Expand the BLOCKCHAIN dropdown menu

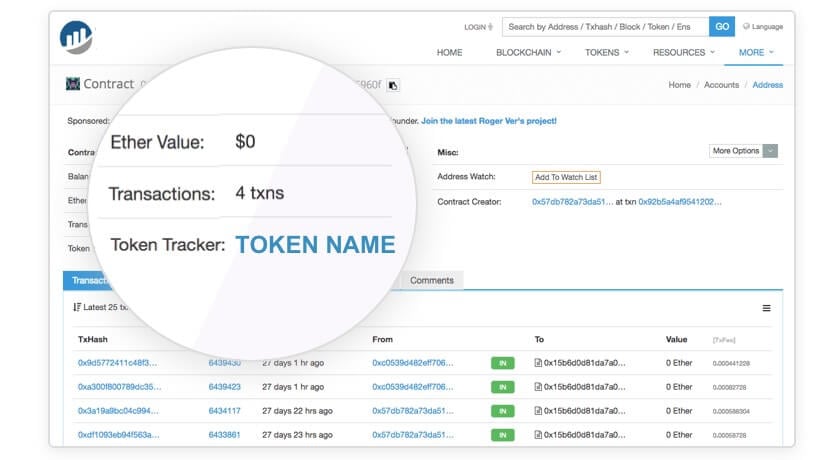point(528,52)
